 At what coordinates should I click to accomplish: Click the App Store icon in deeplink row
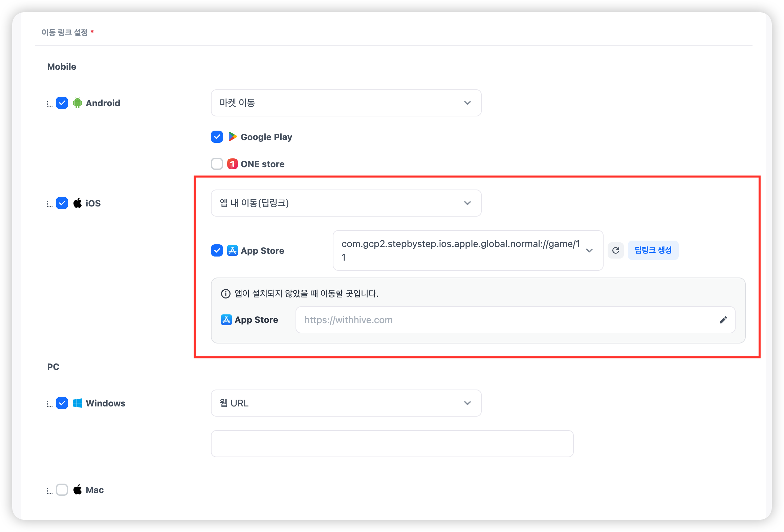[232, 250]
